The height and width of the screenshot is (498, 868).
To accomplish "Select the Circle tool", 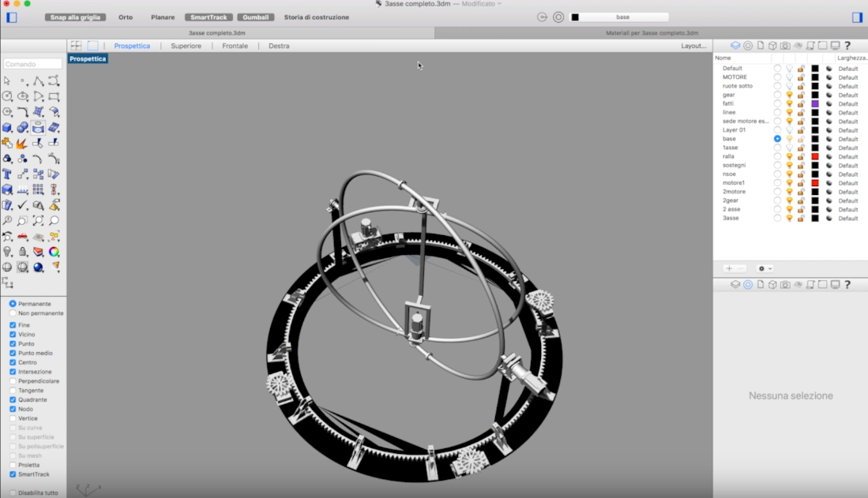I will click(7, 96).
